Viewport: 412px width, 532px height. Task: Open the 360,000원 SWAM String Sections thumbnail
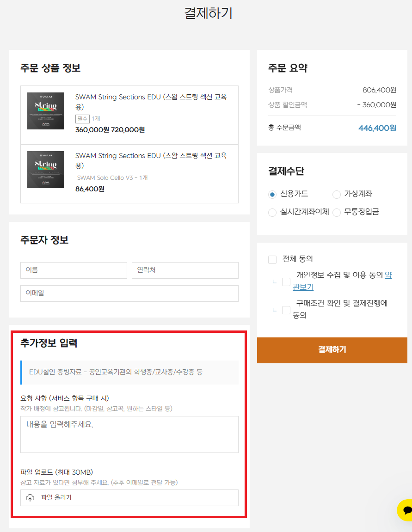tap(46, 111)
